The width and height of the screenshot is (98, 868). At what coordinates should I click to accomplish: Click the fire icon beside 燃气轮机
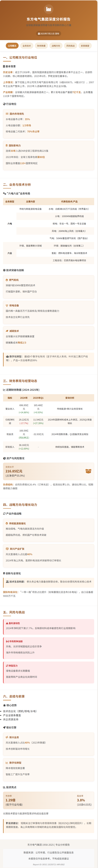click(7, 280)
